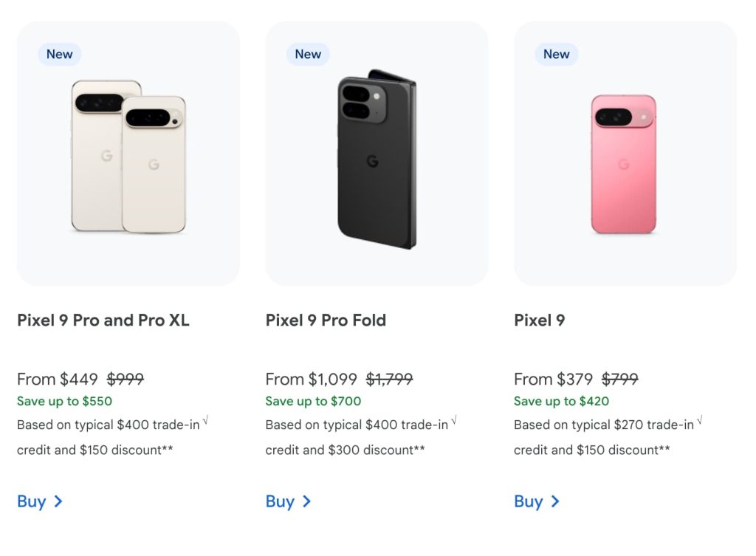Click the trade-in footnote marker on Pixel 9 card

[x=701, y=419]
